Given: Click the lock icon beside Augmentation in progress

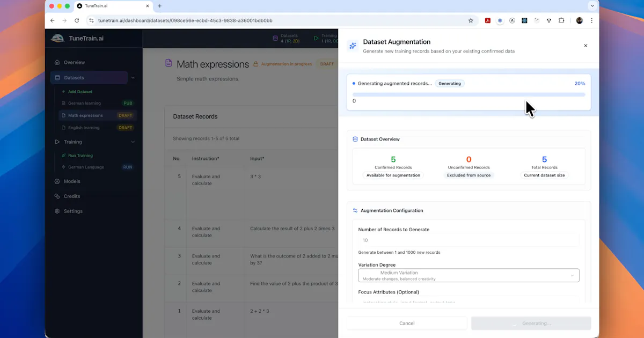Looking at the screenshot, I should [x=256, y=64].
